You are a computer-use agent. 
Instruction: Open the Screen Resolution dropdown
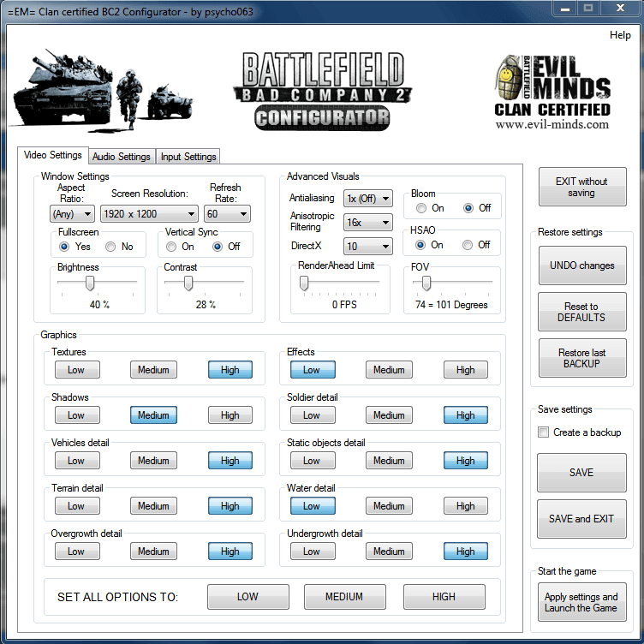coord(149,213)
